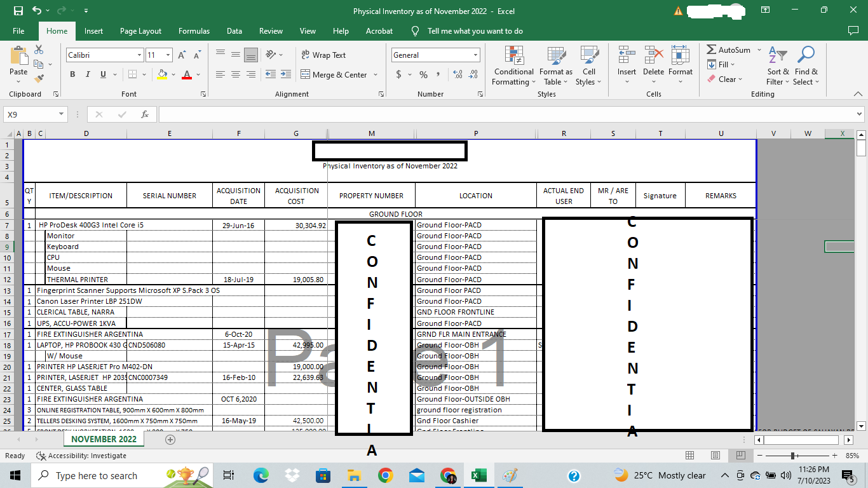Open Sort & Filter options

(778, 66)
